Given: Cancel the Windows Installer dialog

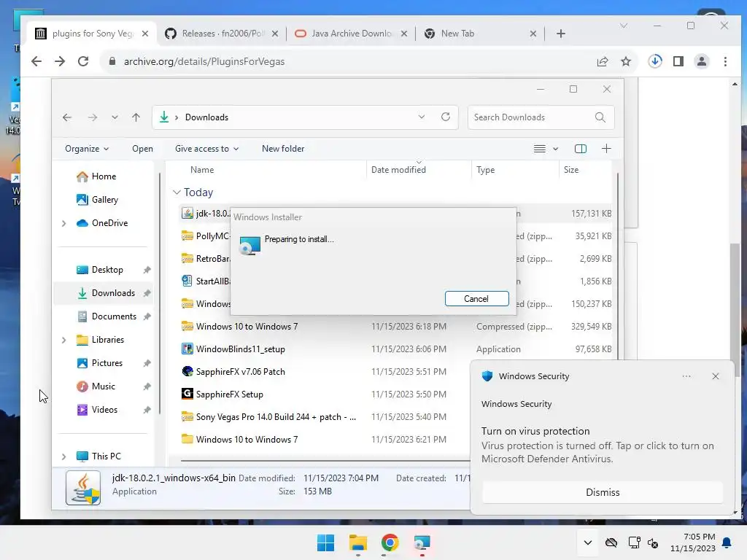Looking at the screenshot, I should point(476,298).
